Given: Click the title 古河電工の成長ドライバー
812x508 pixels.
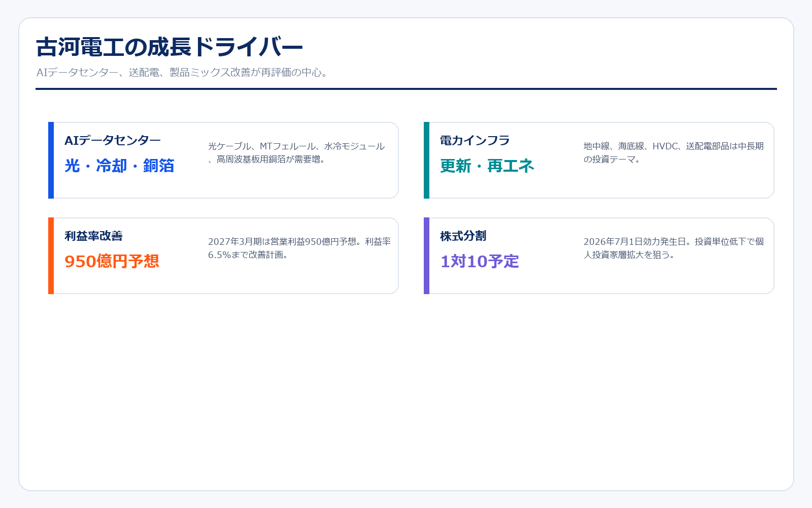Looking at the screenshot, I should [170, 47].
